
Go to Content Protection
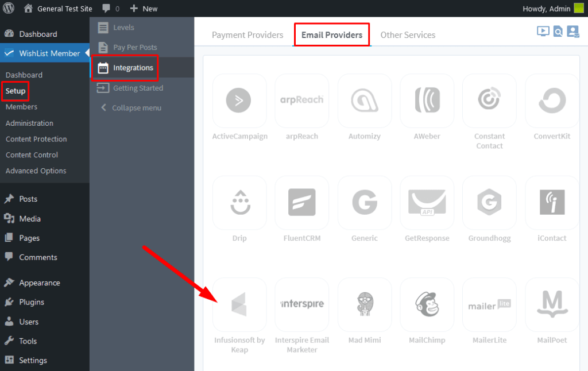click(x=36, y=139)
